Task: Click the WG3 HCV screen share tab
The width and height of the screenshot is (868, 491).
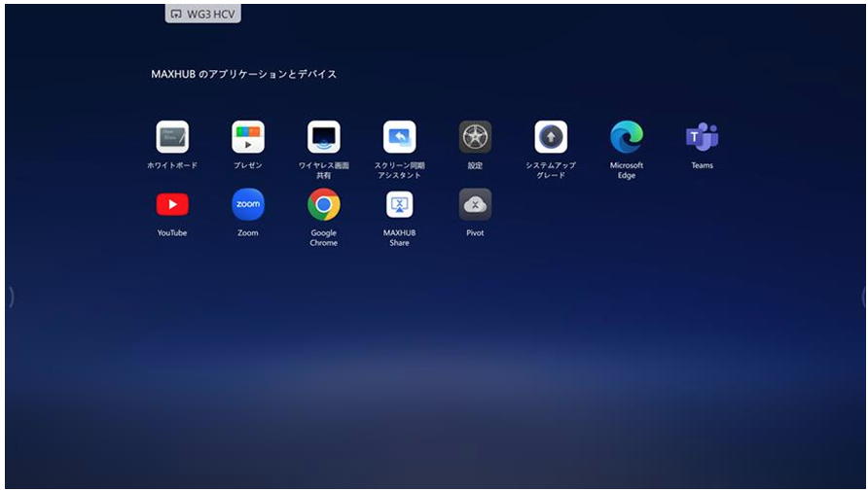Action: 203,14
